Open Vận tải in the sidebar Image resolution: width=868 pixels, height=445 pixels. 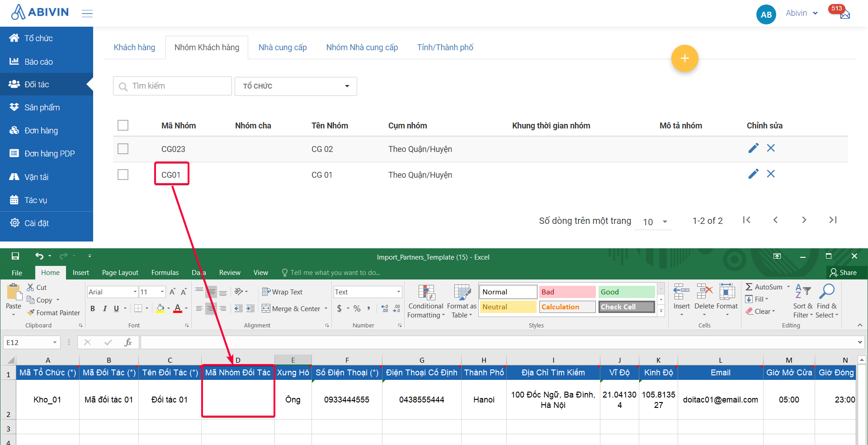47,177
